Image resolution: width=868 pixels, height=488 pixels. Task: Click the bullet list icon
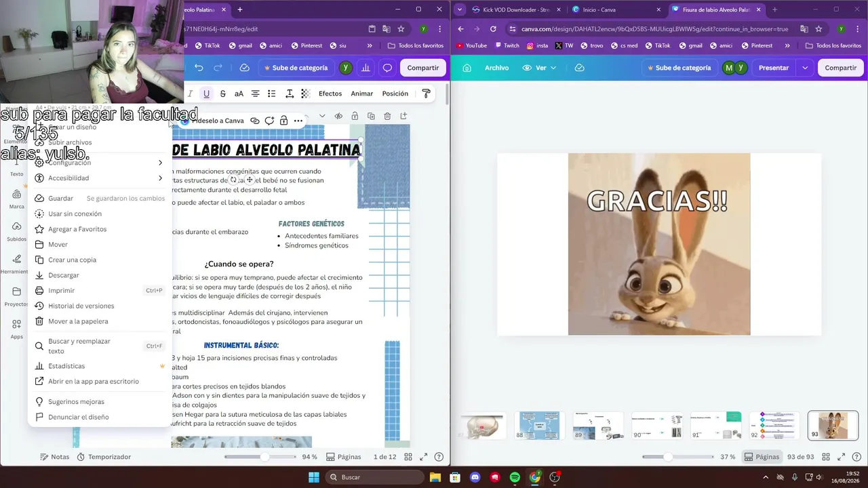[x=271, y=94]
